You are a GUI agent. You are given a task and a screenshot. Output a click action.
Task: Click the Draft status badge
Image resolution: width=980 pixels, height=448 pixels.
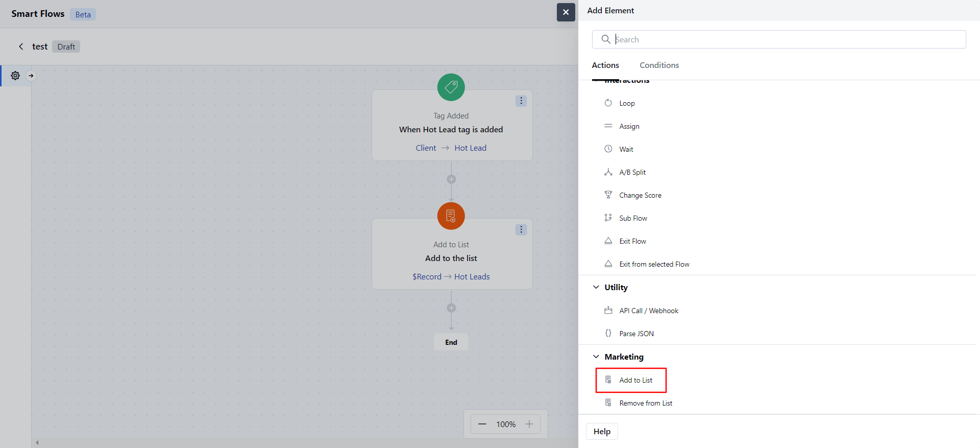(x=66, y=46)
